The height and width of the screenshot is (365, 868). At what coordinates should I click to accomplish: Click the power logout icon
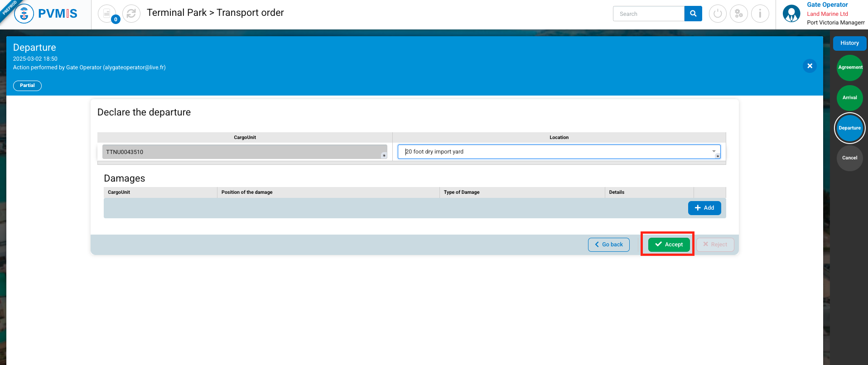[717, 14]
